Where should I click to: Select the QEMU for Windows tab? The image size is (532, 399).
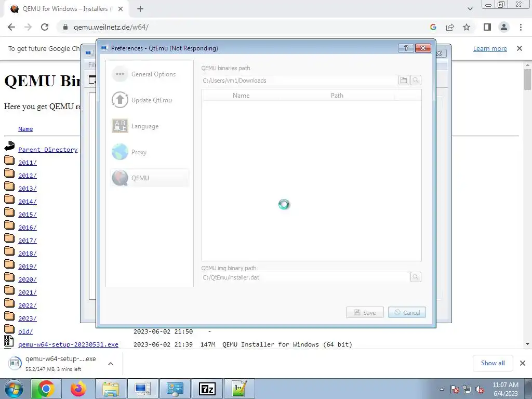(x=66, y=9)
